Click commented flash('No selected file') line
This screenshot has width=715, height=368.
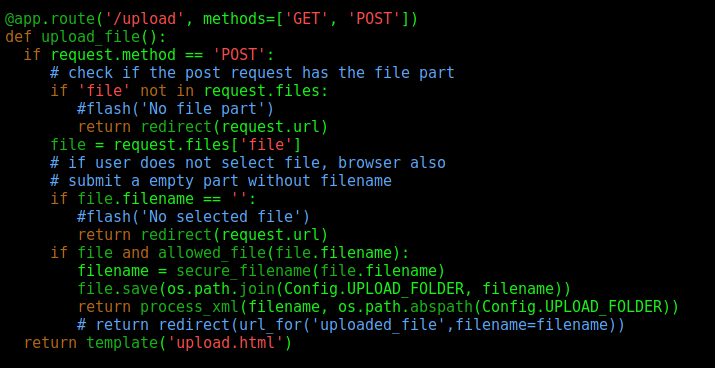194,217
